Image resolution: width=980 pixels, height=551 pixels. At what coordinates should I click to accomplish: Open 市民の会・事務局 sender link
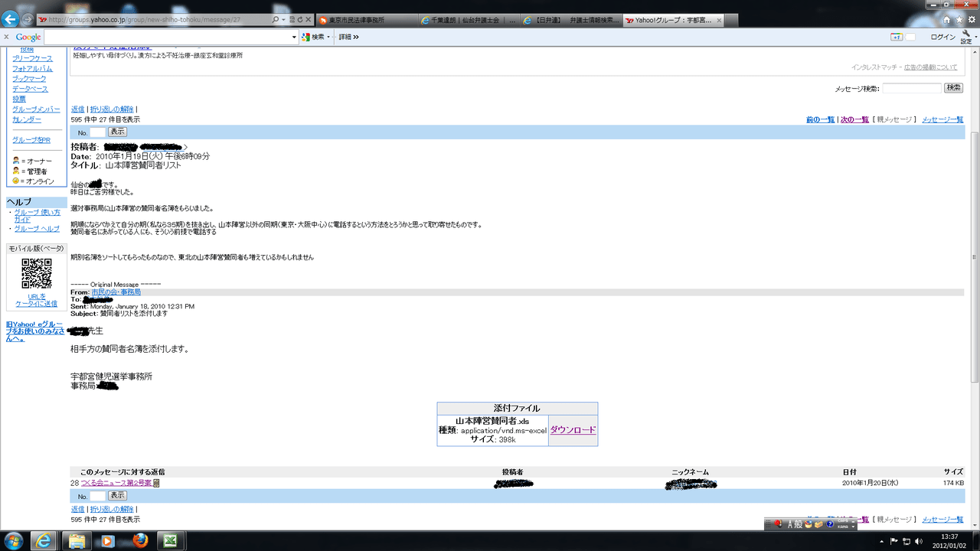coord(116,292)
